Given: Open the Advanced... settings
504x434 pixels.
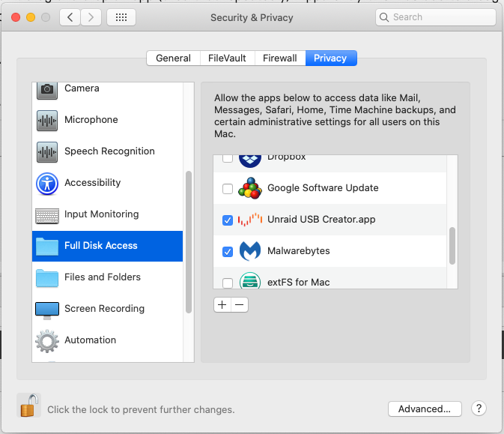Looking at the screenshot, I should pyautogui.click(x=425, y=409).
